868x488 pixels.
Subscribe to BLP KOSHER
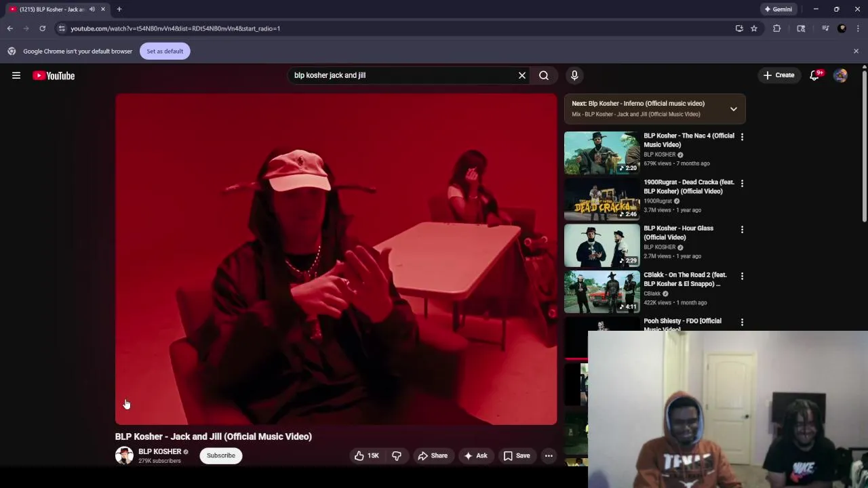(x=221, y=455)
